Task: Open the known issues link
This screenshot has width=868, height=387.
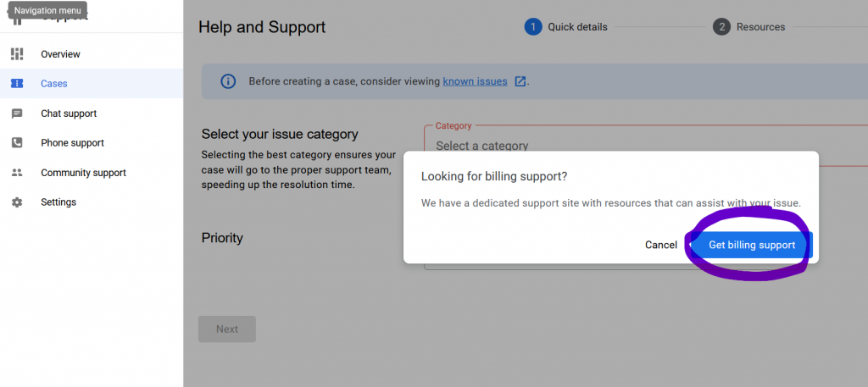Action: coord(475,81)
